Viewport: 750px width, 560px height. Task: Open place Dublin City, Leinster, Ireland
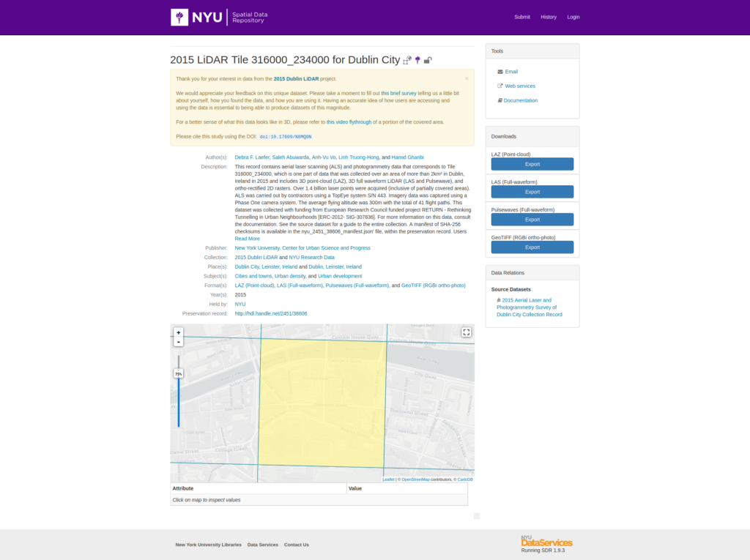tap(266, 267)
